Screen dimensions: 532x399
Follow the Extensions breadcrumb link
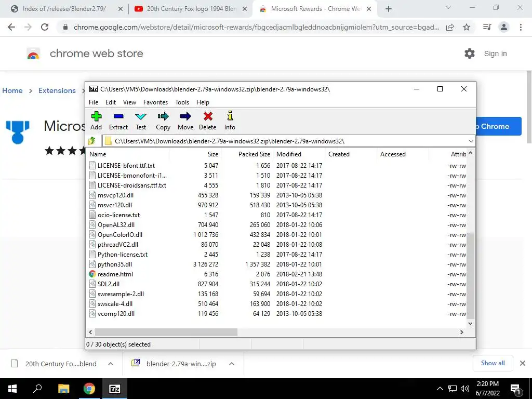(x=57, y=90)
